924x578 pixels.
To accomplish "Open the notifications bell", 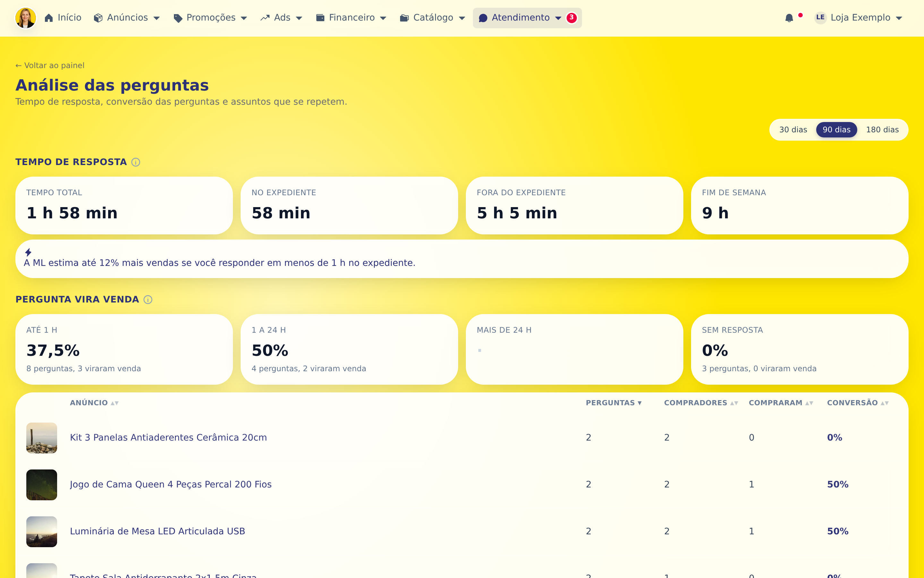I will coord(789,18).
